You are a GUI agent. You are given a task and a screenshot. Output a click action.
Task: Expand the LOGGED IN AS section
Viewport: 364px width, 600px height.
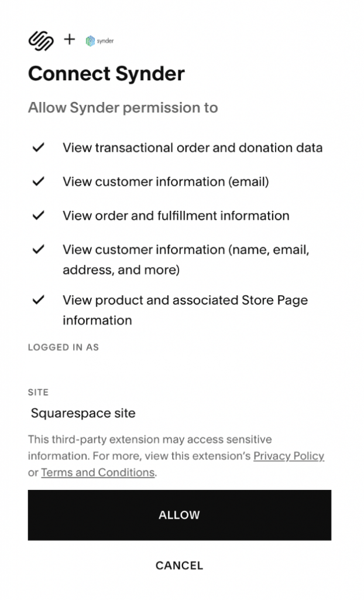pos(63,347)
